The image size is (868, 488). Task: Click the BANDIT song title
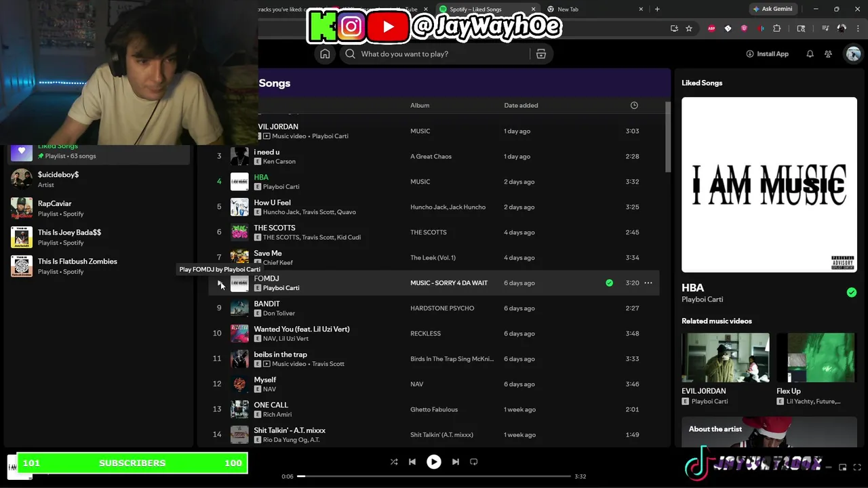tap(267, 304)
